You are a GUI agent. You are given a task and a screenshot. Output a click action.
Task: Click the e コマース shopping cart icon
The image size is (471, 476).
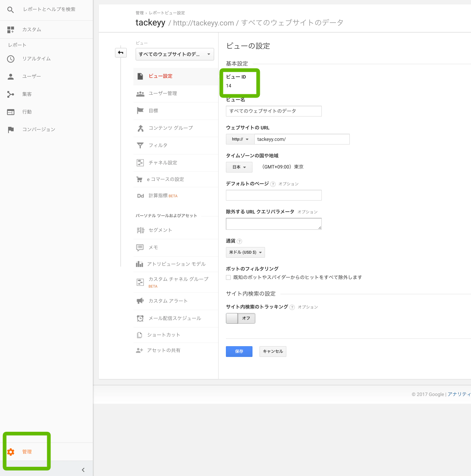(x=139, y=179)
